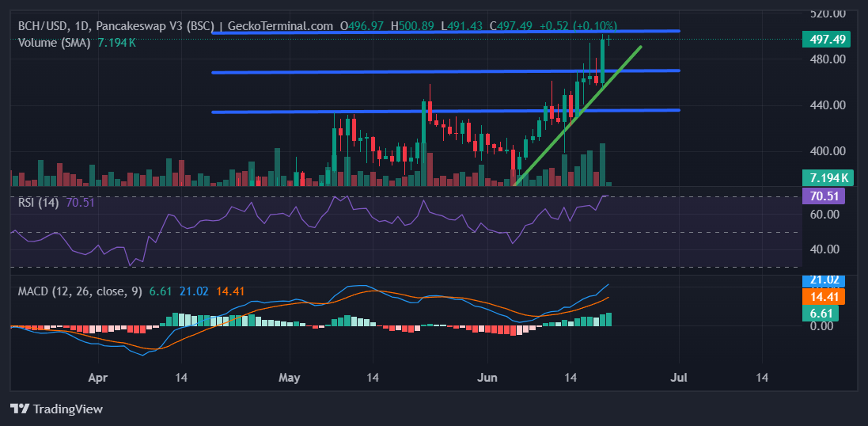Click the orange MACD signal tag 14.41
The height and width of the screenshot is (426, 868).
[823, 296]
